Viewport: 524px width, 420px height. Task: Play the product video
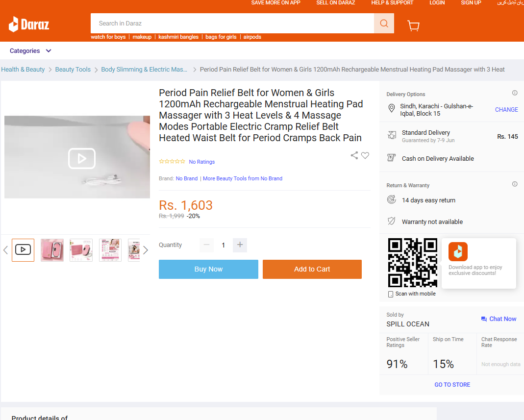pos(82,158)
